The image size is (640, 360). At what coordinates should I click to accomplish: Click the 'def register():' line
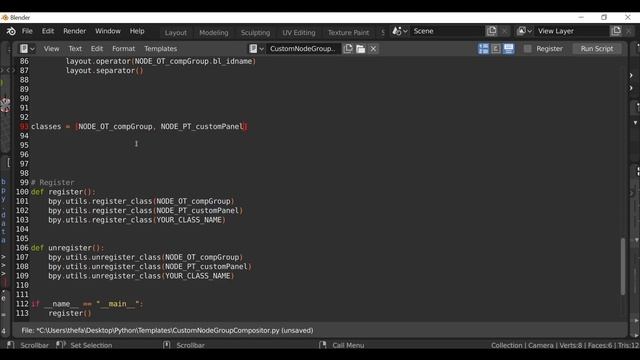63,192
